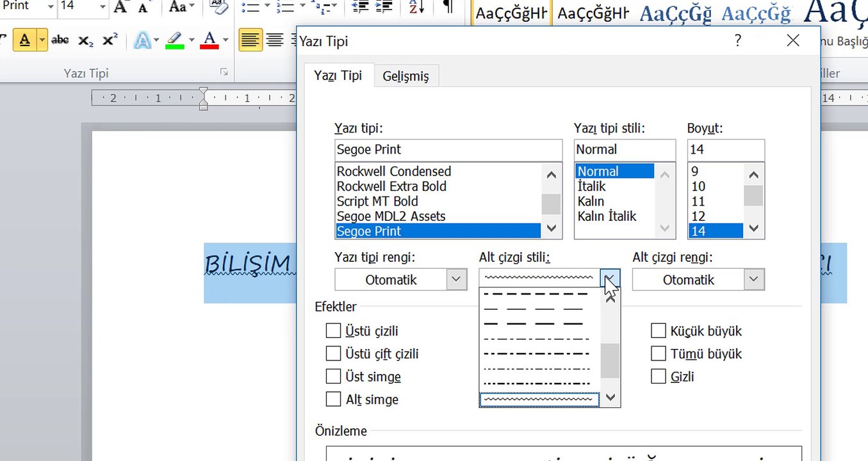The width and height of the screenshot is (868, 461).
Task: Click the Center alignment icon
Action: pyautogui.click(x=275, y=40)
